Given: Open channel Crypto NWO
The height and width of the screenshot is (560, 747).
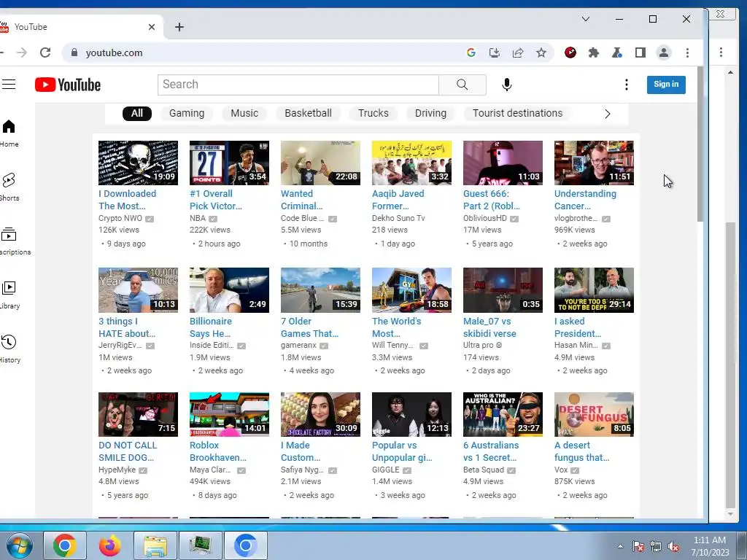Looking at the screenshot, I should [x=120, y=219].
